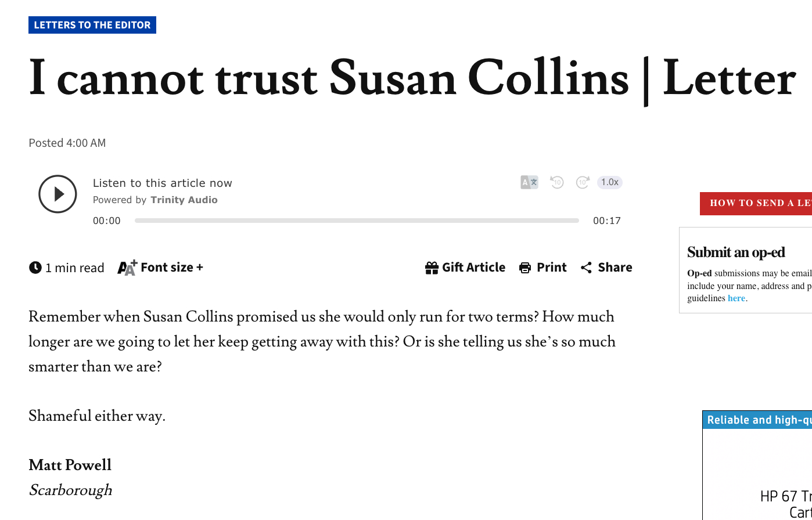Follow the blue "here" guidelines link
The width and height of the screenshot is (812, 520).
tap(736, 298)
